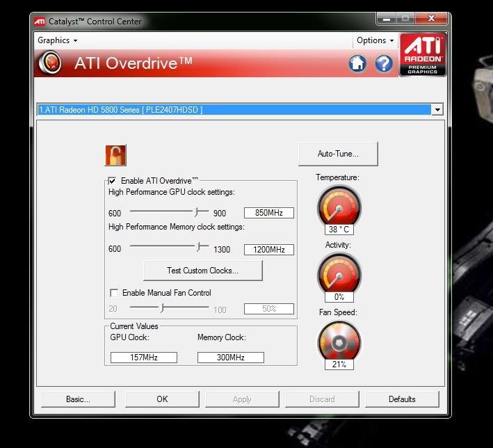Click the Discard button

[x=322, y=399]
